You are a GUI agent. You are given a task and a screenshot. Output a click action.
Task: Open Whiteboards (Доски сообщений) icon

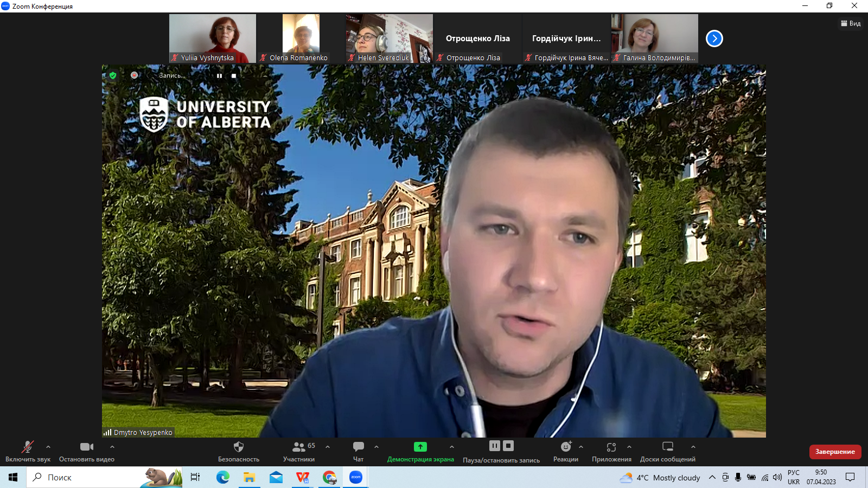coord(667,447)
